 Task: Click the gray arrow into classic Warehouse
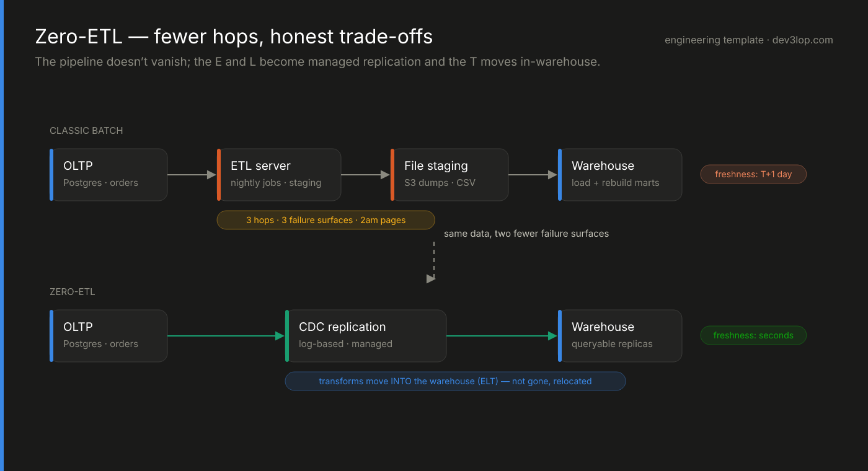(x=533, y=175)
